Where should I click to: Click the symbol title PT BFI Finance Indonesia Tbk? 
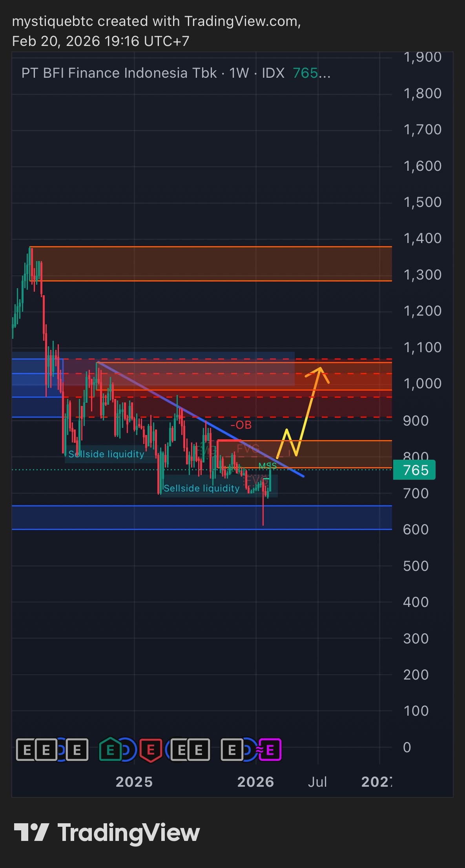(119, 73)
